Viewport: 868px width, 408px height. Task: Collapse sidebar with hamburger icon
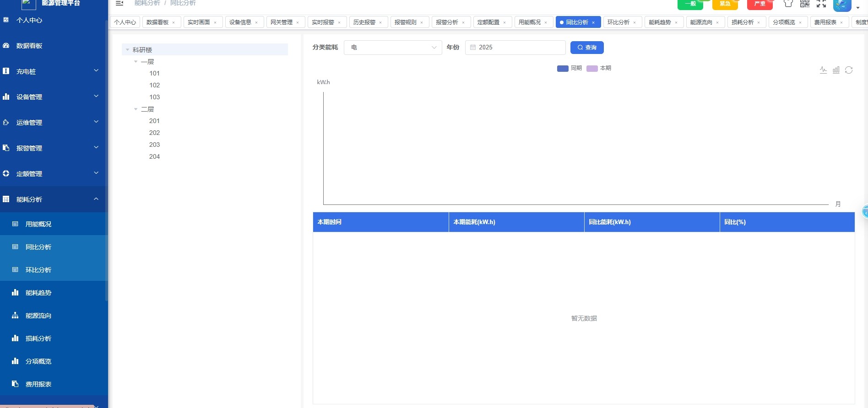click(x=119, y=3)
